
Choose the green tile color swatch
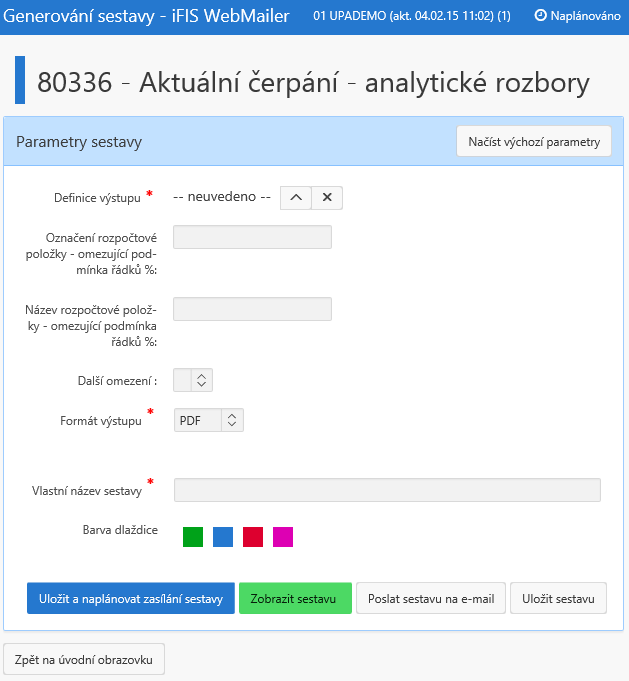[x=193, y=537]
